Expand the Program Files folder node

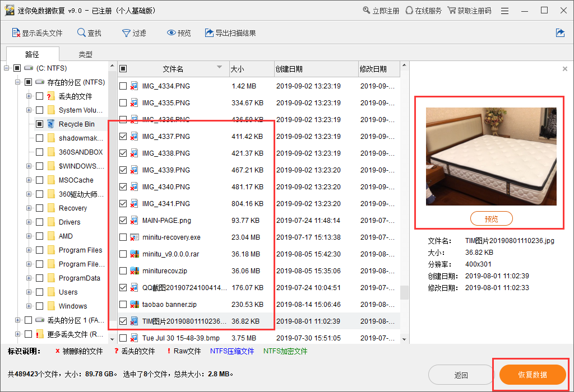tap(29, 250)
